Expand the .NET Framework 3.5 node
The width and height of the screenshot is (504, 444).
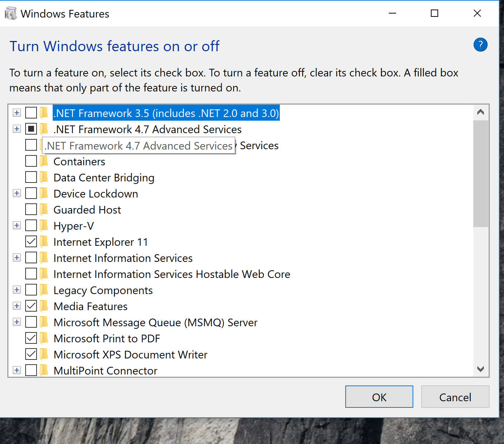pos(17,113)
